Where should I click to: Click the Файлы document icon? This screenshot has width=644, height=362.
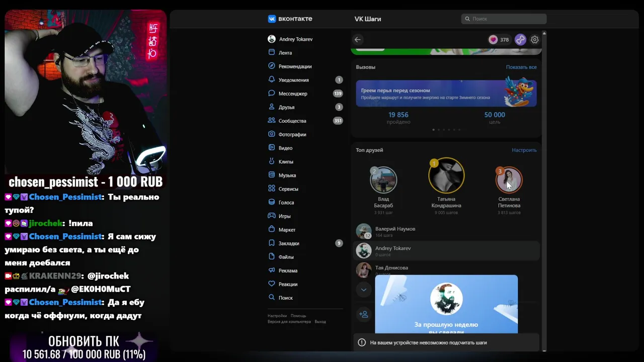point(272,256)
